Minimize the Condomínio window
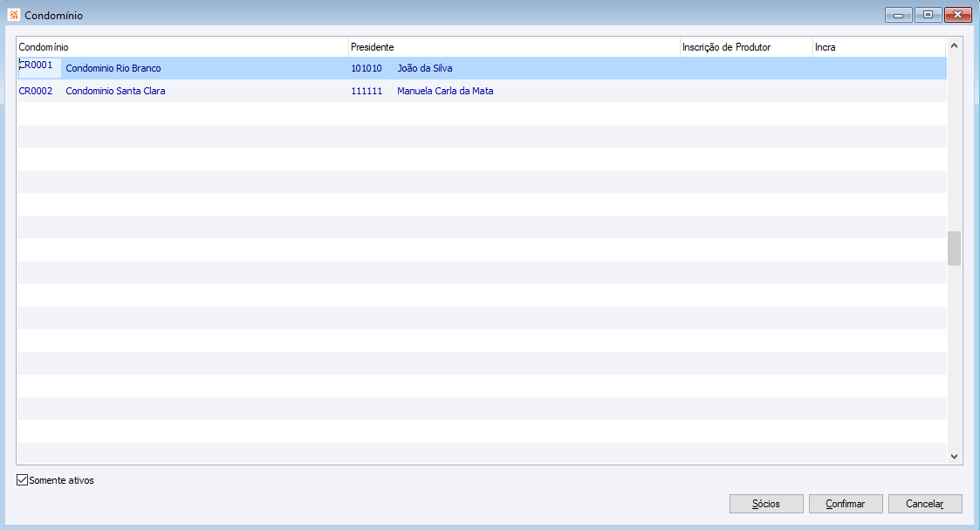This screenshot has height=530, width=980. pos(899,15)
